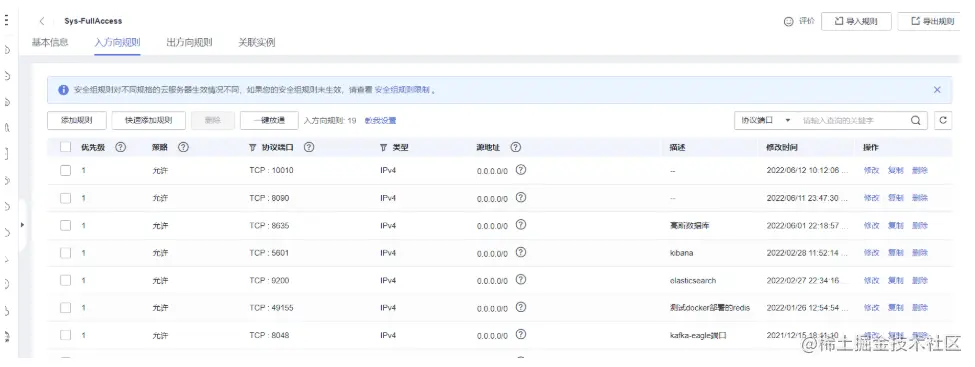
Task: Click the filter icon on 协议端口 column
Action: [252, 148]
